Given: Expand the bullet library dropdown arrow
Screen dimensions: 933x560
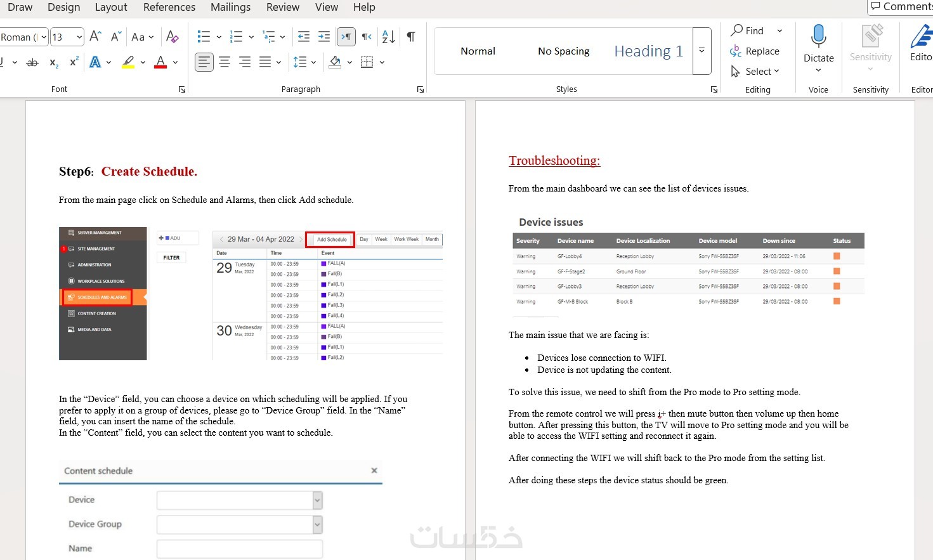Looking at the screenshot, I should (x=219, y=37).
